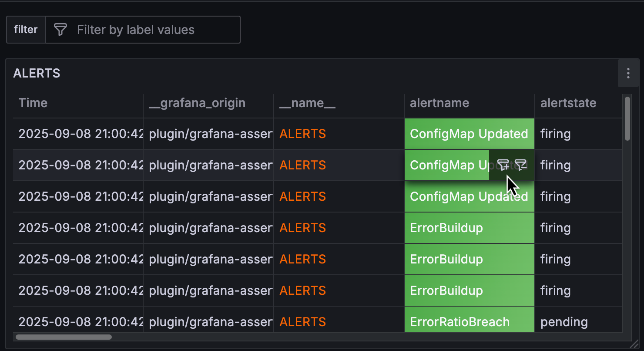Sort by the __name__ column header
This screenshot has width=644, height=351.
pos(307,103)
